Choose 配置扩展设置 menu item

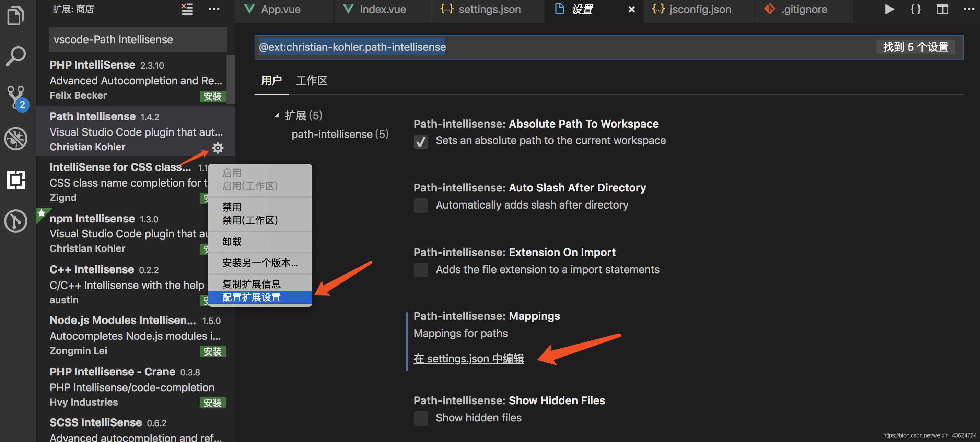point(260,297)
